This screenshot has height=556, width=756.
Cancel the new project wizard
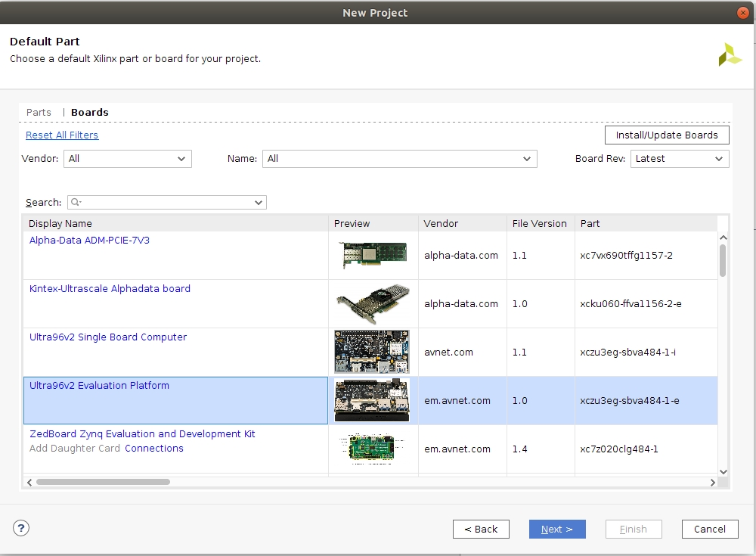tap(709, 530)
